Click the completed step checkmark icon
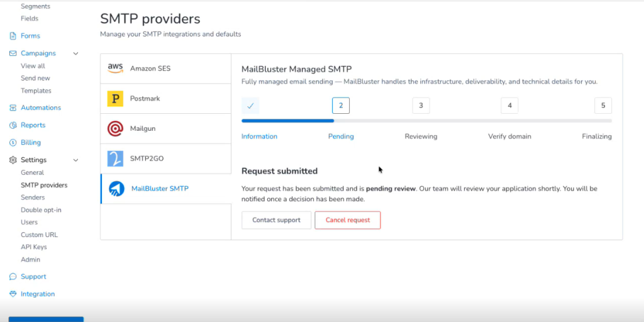 250,106
